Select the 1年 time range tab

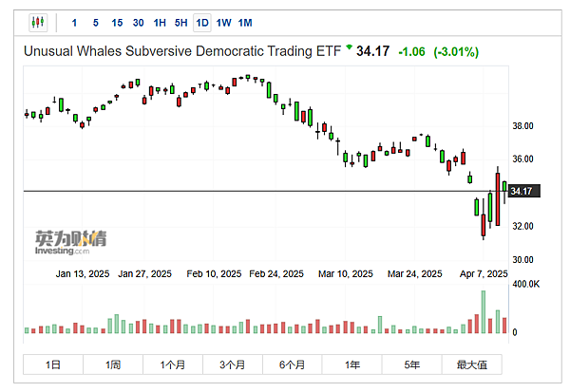(x=351, y=364)
